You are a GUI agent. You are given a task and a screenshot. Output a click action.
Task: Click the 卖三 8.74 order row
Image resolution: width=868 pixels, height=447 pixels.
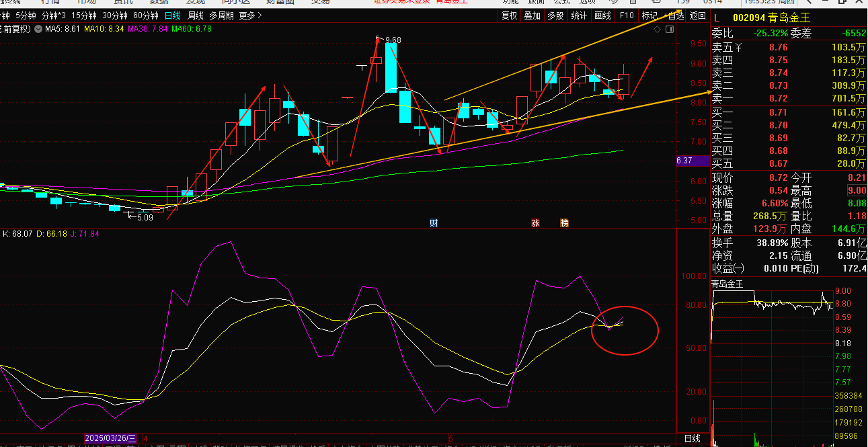click(789, 73)
